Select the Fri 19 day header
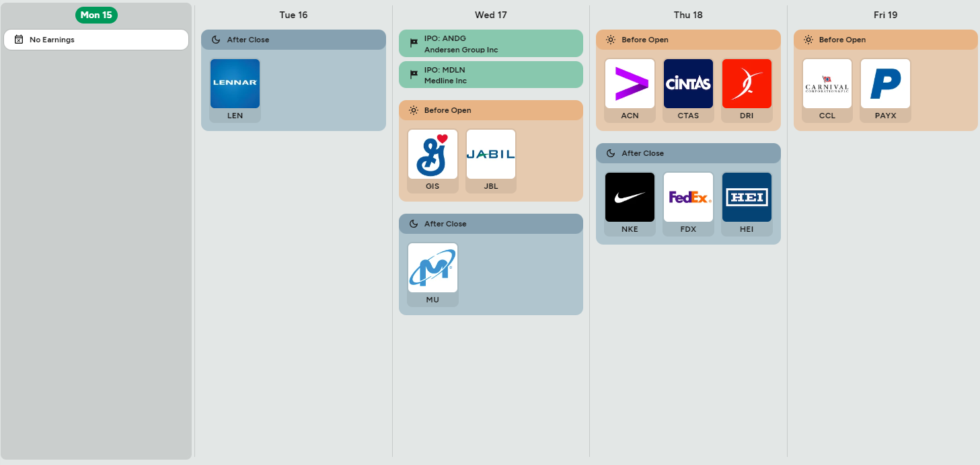The height and width of the screenshot is (465, 980). click(886, 15)
